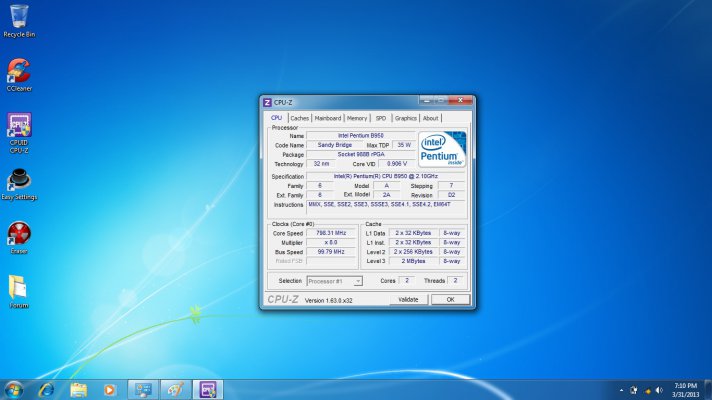Click the Stepping value 7

coord(451,185)
